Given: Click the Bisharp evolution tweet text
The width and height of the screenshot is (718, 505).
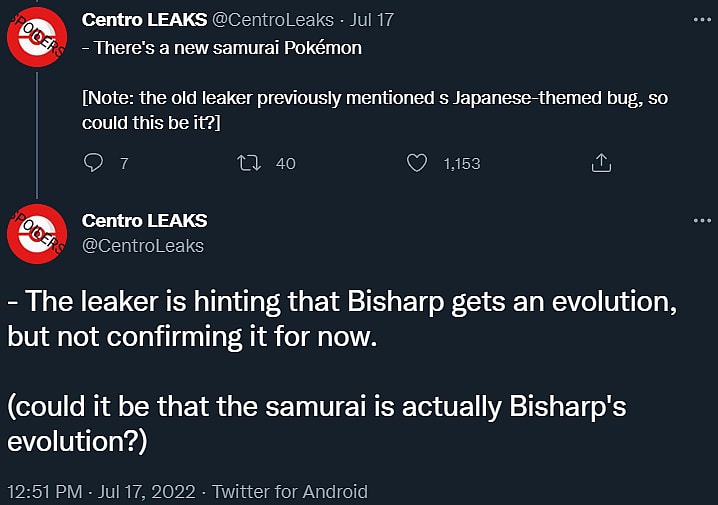Looking at the screenshot, I should [340, 318].
